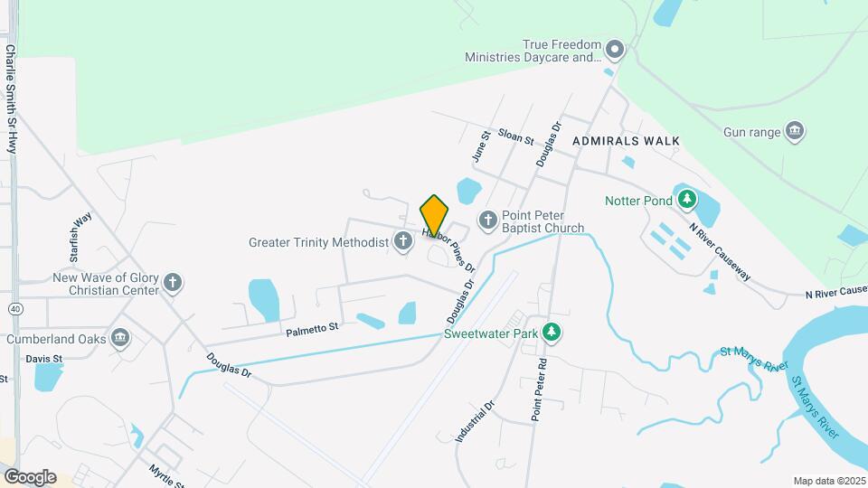
Task: Select the Notter Pond park icon
Action: (x=687, y=199)
